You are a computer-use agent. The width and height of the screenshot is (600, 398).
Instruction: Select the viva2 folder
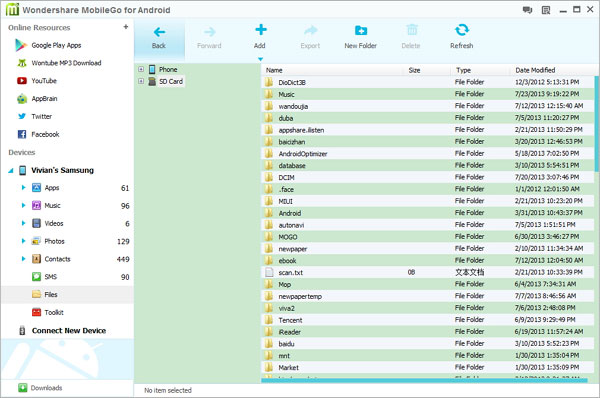pyautogui.click(x=427, y=308)
